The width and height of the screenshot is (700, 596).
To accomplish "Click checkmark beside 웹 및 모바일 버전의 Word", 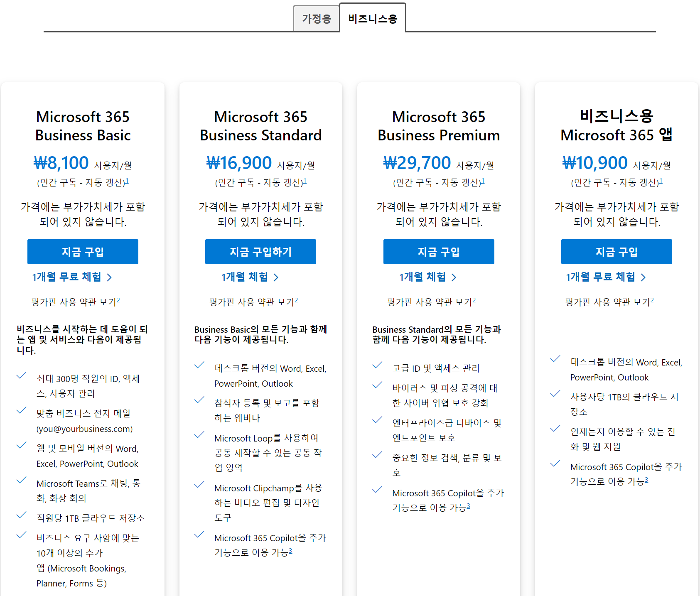I will click(22, 445).
